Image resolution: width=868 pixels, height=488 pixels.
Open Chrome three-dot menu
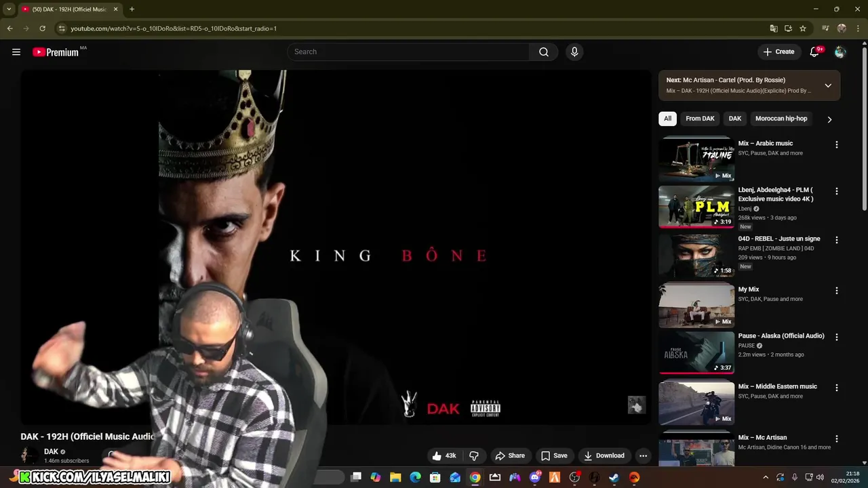857,28
